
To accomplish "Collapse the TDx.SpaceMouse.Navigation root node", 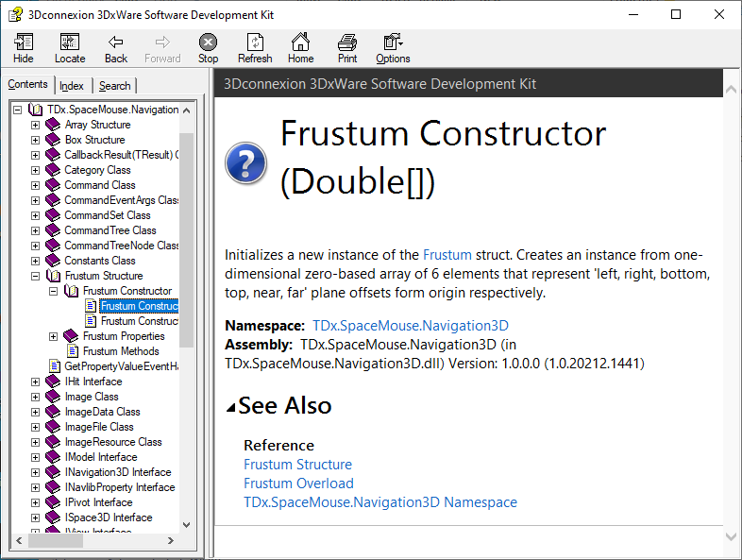I will tap(18, 110).
